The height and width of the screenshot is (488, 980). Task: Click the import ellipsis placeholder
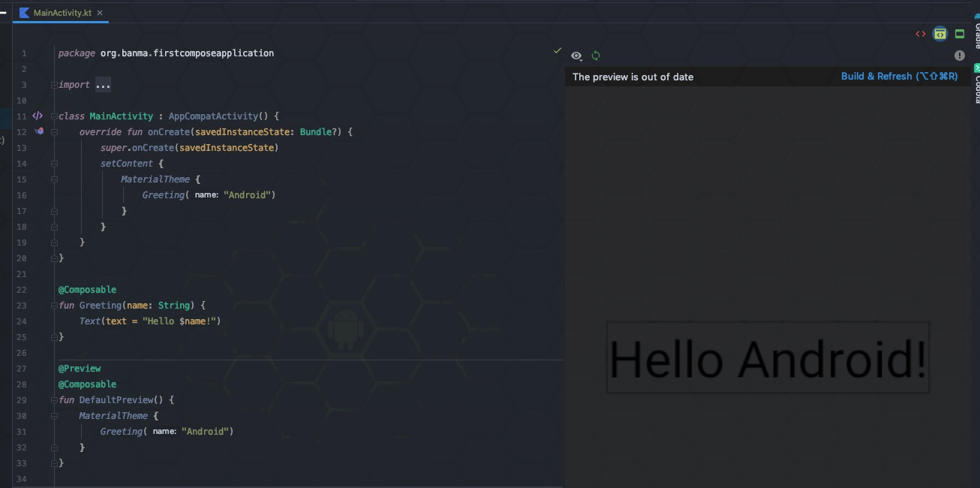[x=103, y=85]
